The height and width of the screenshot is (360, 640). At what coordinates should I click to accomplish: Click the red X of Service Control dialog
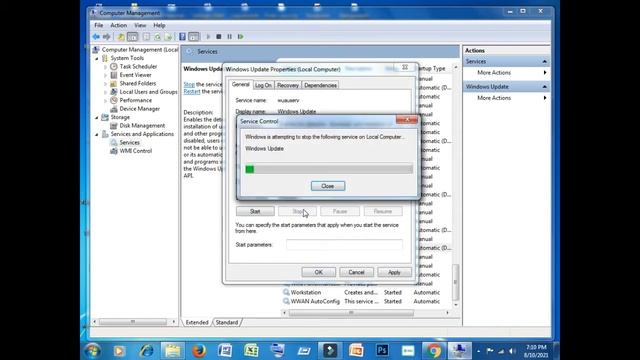click(x=407, y=120)
